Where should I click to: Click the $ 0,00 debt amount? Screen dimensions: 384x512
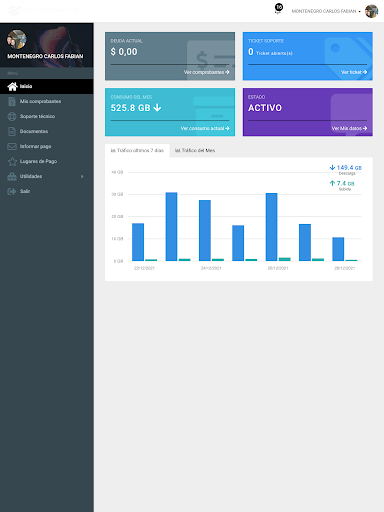[x=124, y=52]
